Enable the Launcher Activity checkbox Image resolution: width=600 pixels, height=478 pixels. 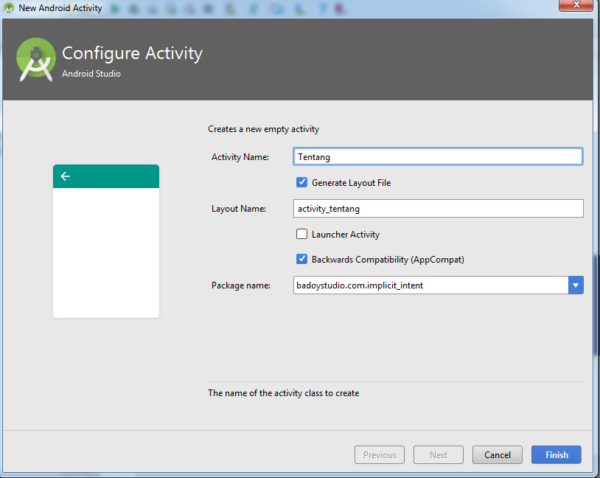(x=302, y=234)
